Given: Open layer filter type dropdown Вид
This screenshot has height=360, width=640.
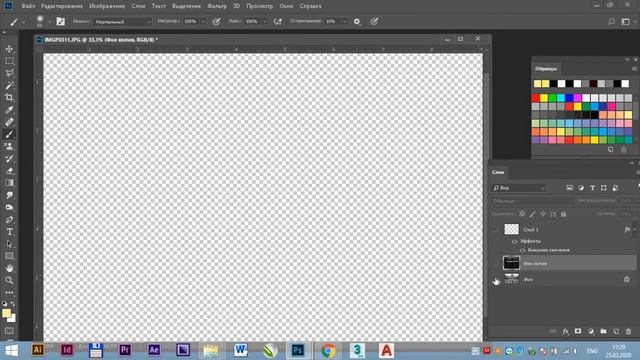Looking at the screenshot, I should click(x=518, y=188).
